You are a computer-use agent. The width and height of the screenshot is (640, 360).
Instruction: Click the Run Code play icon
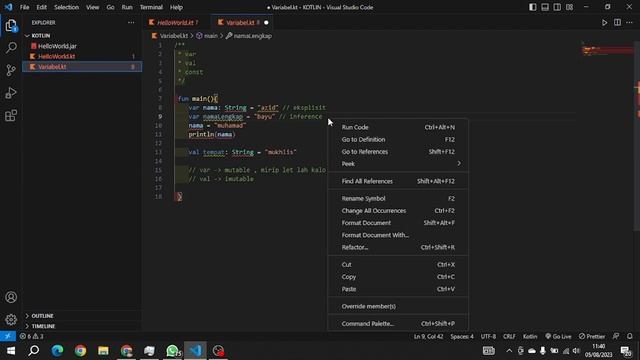(x=604, y=22)
